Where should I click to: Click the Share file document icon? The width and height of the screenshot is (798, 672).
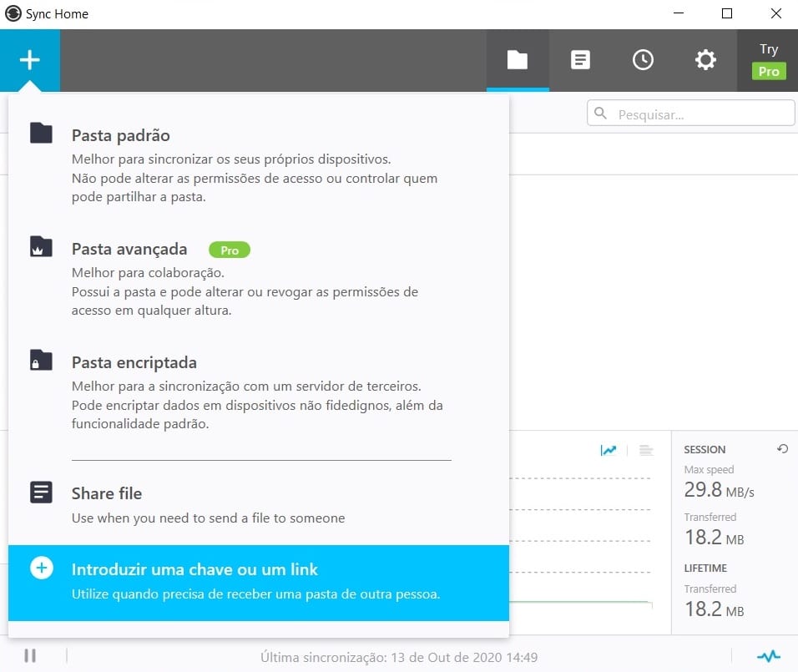point(41,493)
